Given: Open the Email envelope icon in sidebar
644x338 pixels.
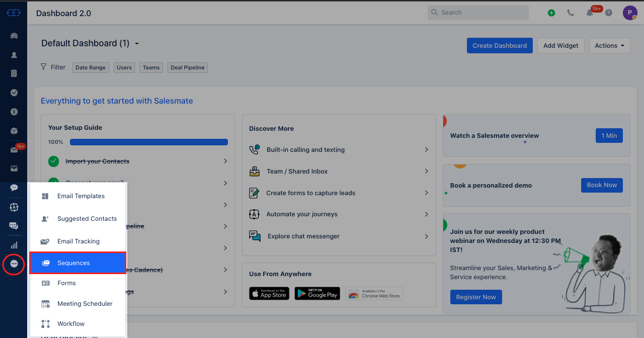Looking at the screenshot, I should coord(14,150).
